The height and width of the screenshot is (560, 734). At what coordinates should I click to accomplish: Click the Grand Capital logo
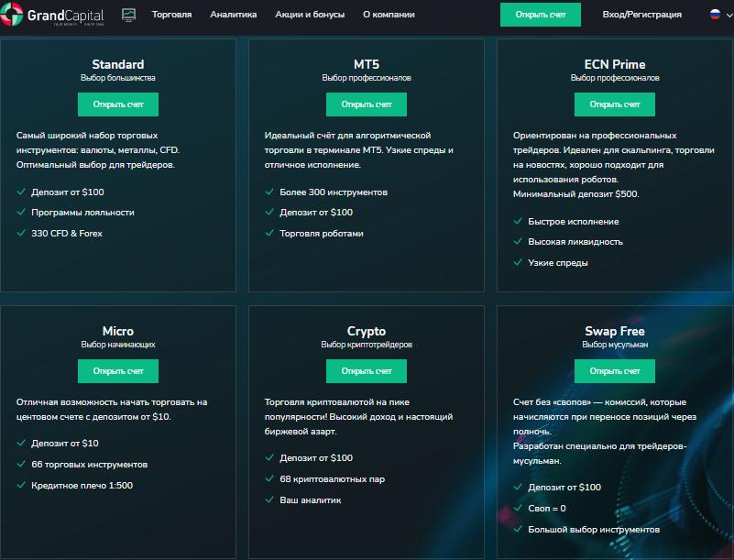pos(57,16)
